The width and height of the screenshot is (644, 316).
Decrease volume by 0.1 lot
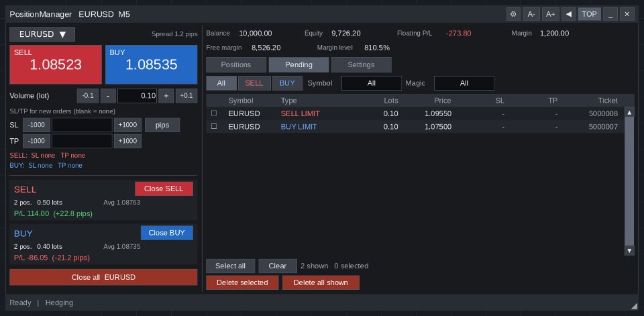tap(87, 96)
